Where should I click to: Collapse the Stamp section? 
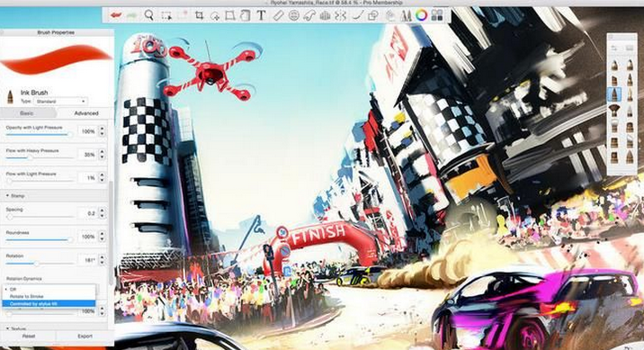pyautogui.click(x=7, y=196)
